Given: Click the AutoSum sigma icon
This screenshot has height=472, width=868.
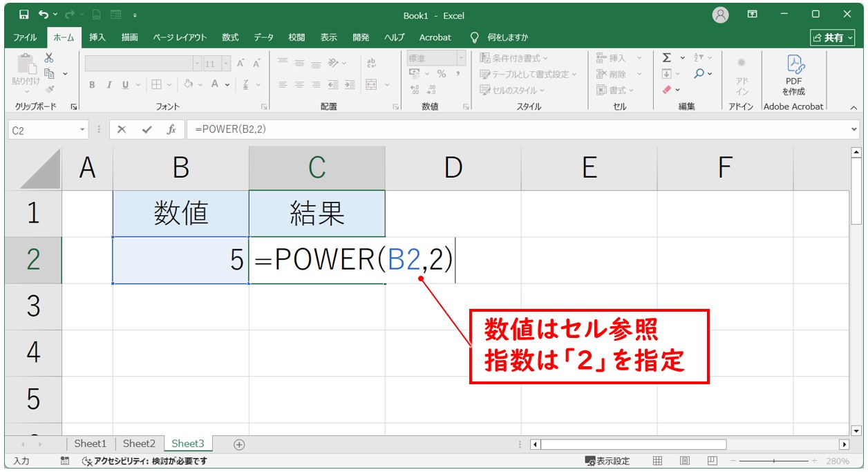Looking at the screenshot, I should point(667,58).
